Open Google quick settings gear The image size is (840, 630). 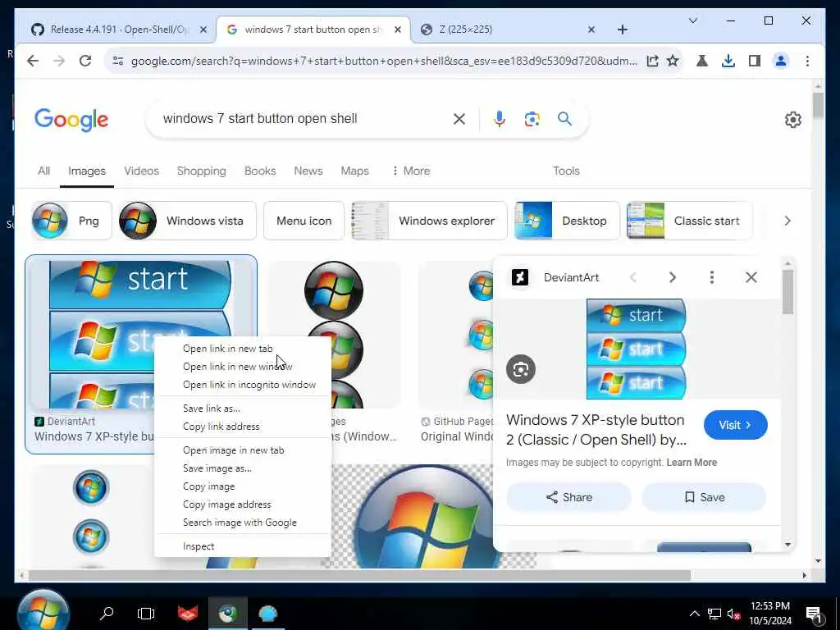coord(793,120)
